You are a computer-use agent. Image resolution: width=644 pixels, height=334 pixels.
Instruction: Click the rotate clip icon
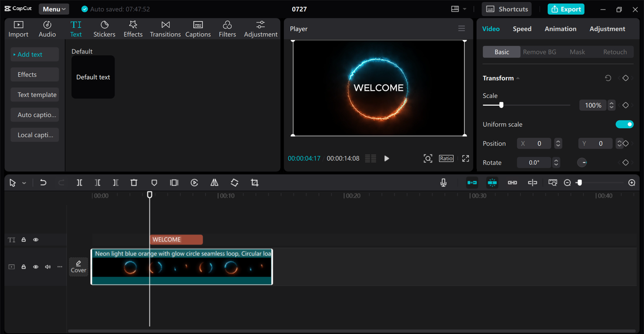click(234, 183)
